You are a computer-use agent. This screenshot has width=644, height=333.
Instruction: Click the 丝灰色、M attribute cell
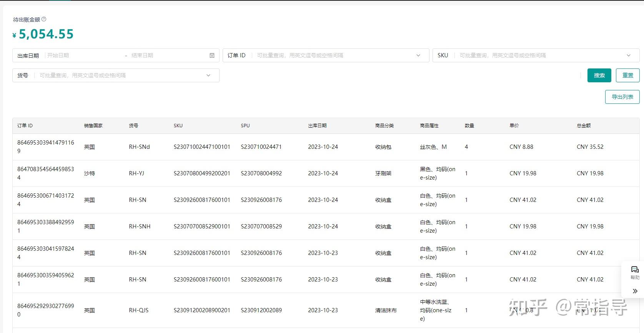[433, 147]
